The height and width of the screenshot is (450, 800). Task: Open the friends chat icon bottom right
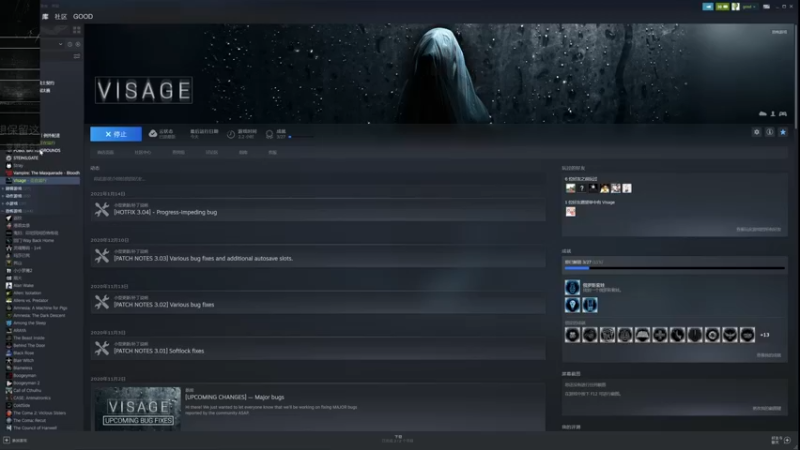pyautogui.click(x=787, y=440)
